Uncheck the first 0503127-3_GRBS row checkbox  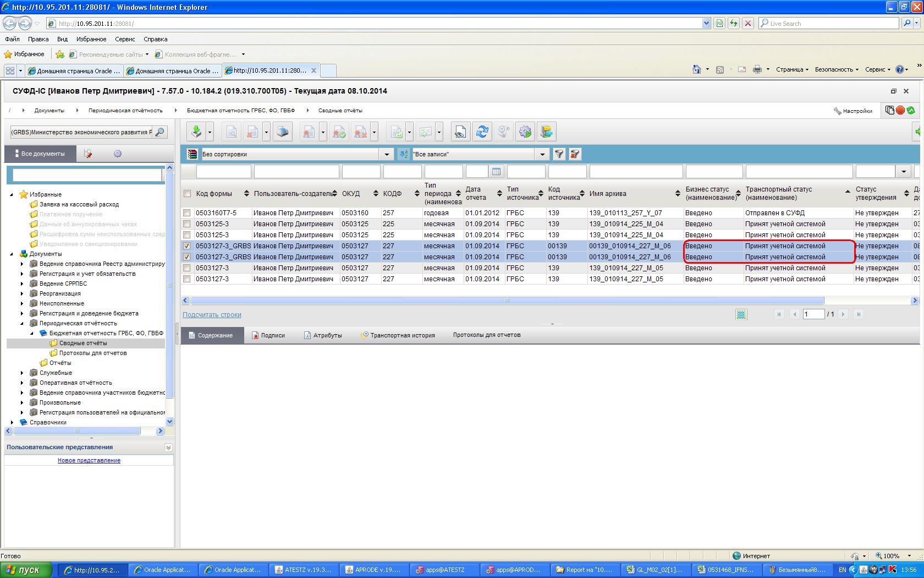[187, 246]
